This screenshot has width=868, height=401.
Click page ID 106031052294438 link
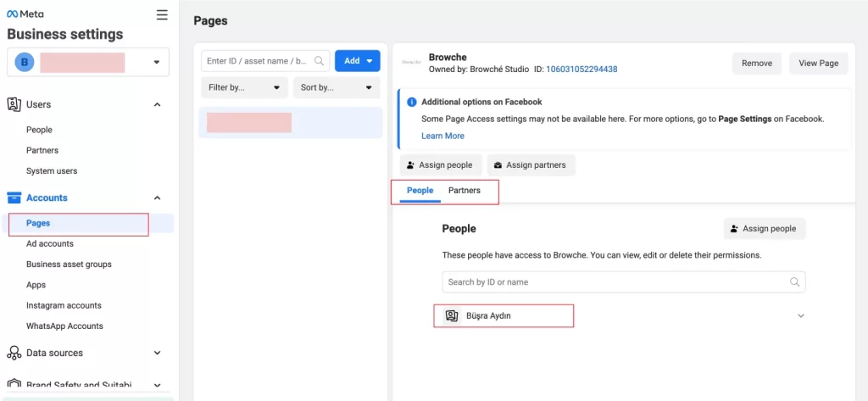pyautogui.click(x=581, y=70)
